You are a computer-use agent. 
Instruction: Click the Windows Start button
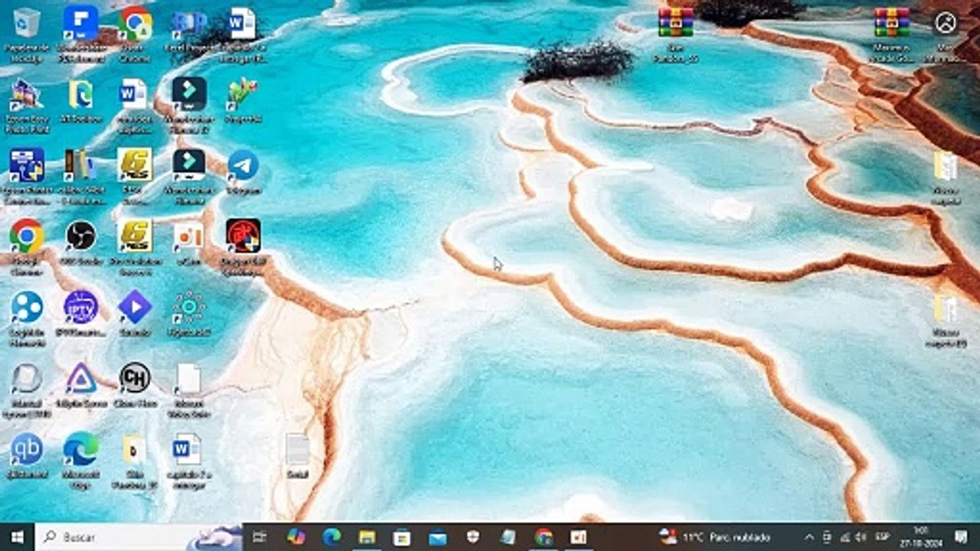(17, 536)
